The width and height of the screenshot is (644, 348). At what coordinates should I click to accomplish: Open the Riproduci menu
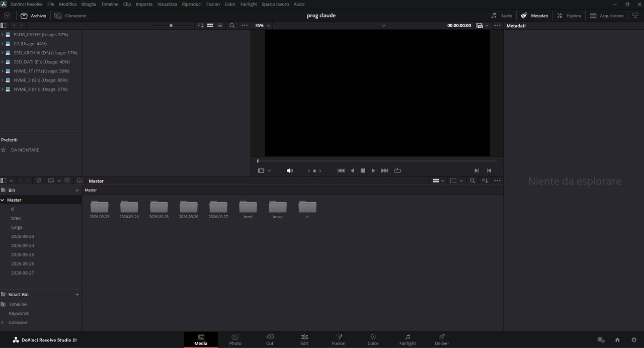192,4
